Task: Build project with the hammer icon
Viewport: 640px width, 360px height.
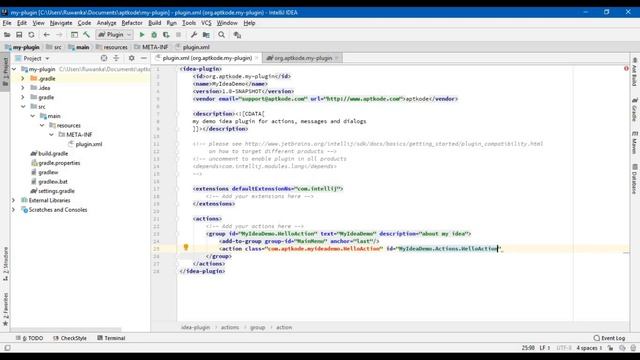Action: click(87, 35)
